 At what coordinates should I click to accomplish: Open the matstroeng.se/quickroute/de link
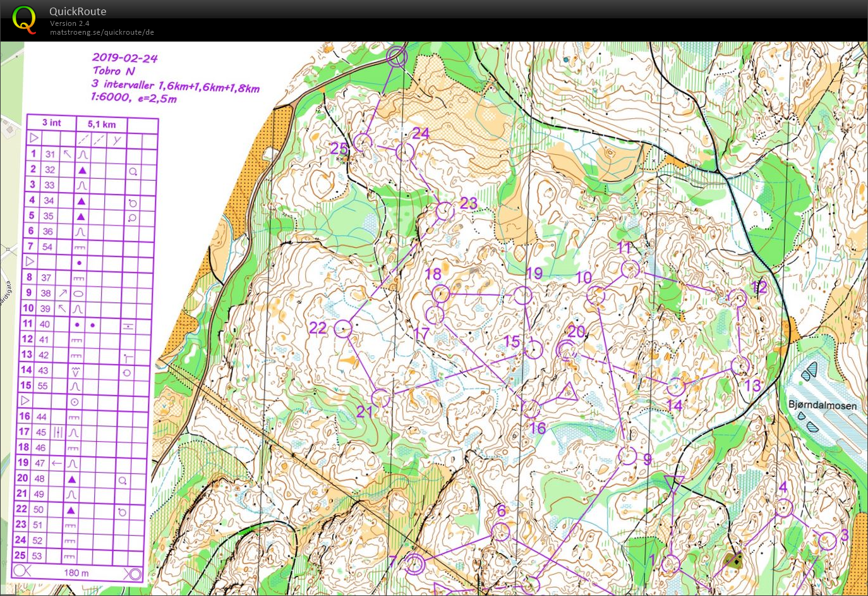tap(102, 32)
